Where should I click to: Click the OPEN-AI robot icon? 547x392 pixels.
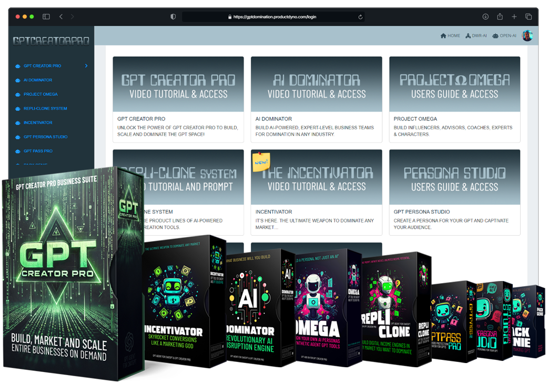[495, 35]
